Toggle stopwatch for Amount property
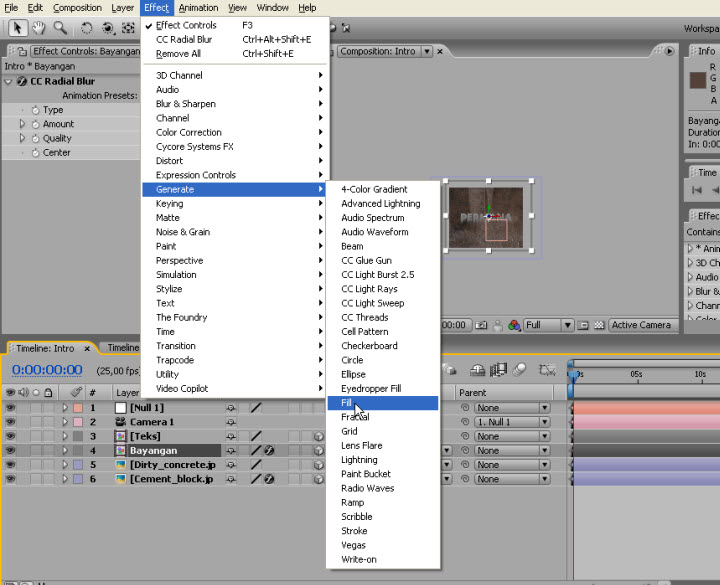This screenshot has width=720, height=585. pyautogui.click(x=35, y=124)
